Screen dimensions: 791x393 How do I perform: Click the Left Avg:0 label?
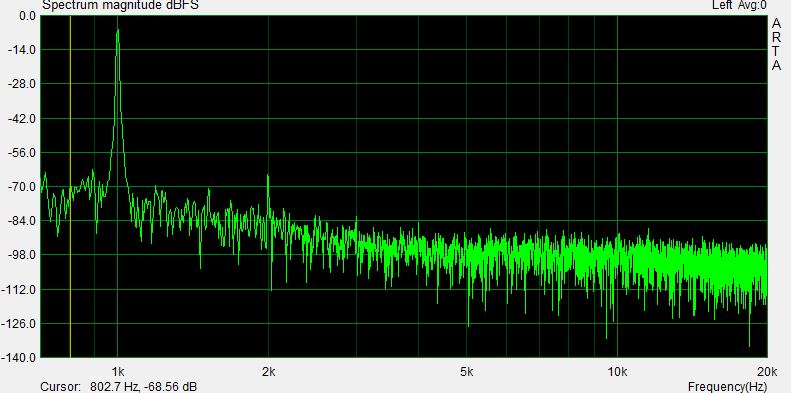(x=739, y=6)
